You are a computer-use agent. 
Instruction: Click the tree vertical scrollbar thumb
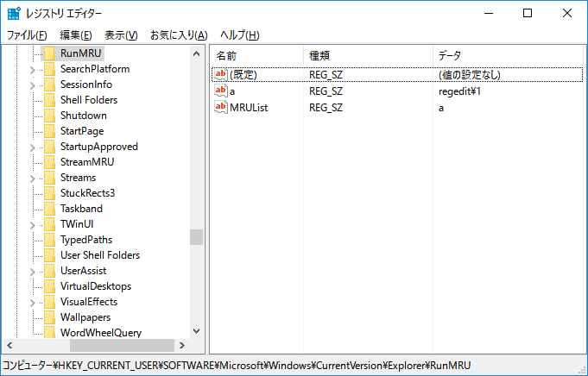[196, 237]
